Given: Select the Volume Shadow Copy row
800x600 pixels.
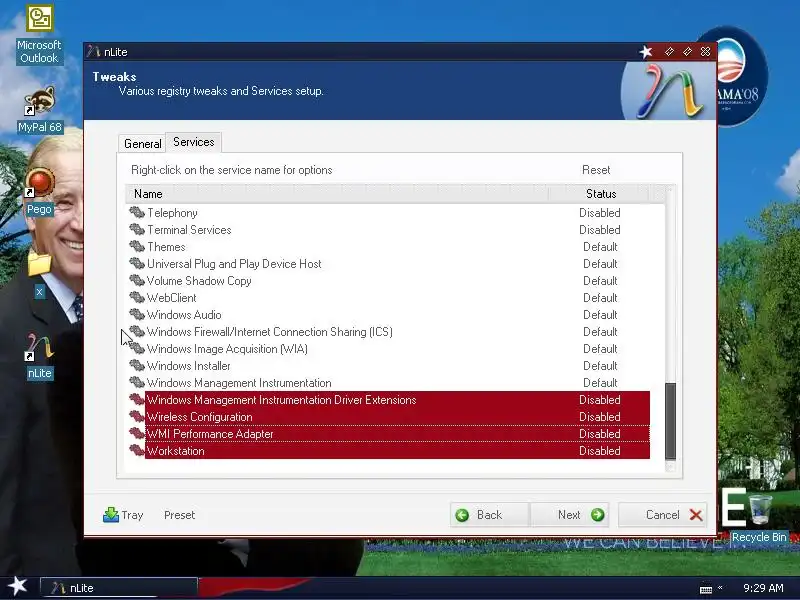Looking at the screenshot, I should (x=389, y=280).
